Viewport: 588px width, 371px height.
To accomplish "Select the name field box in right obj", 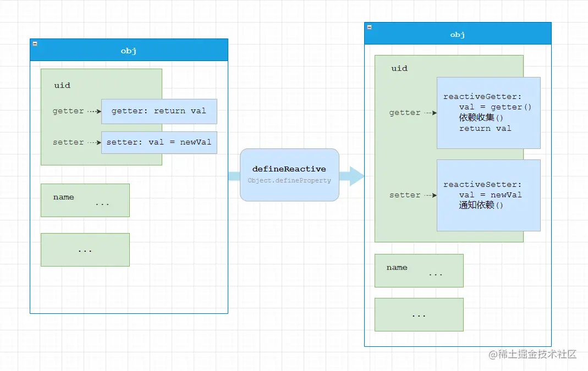I will [x=419, y=270].
